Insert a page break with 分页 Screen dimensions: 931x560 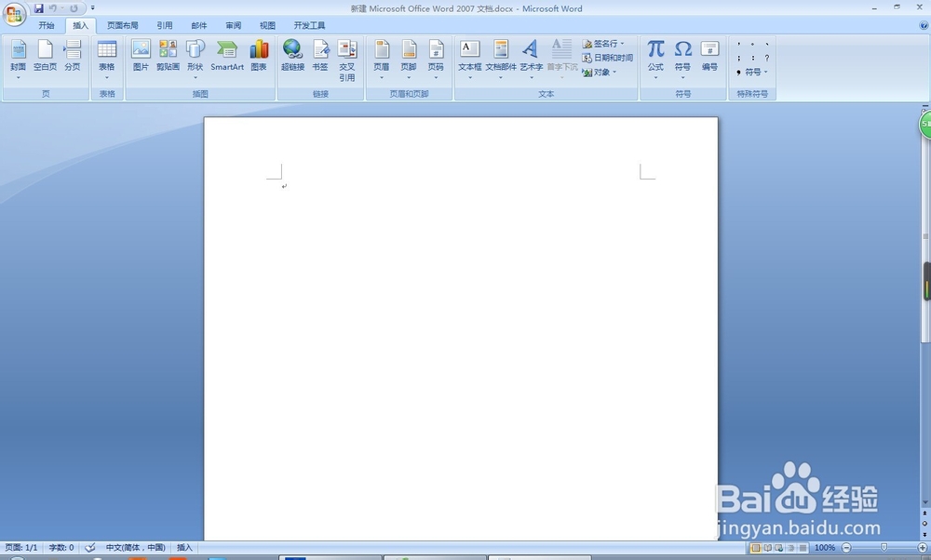73,56
